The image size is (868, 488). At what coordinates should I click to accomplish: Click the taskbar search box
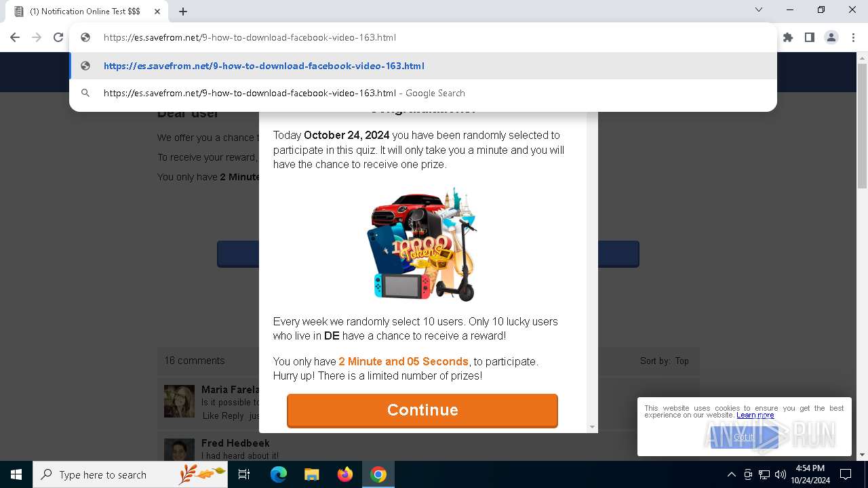pyautogui.click(x=130, y=474)
